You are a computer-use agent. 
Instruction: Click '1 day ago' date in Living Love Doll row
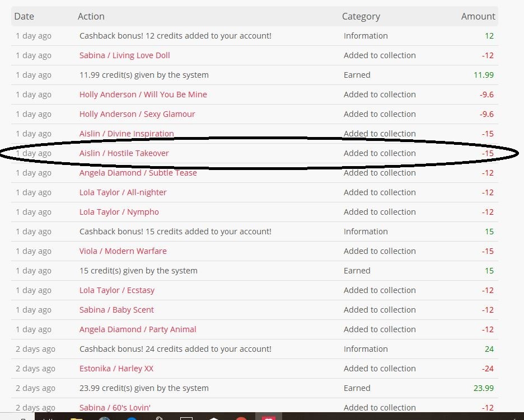[34, 55]
